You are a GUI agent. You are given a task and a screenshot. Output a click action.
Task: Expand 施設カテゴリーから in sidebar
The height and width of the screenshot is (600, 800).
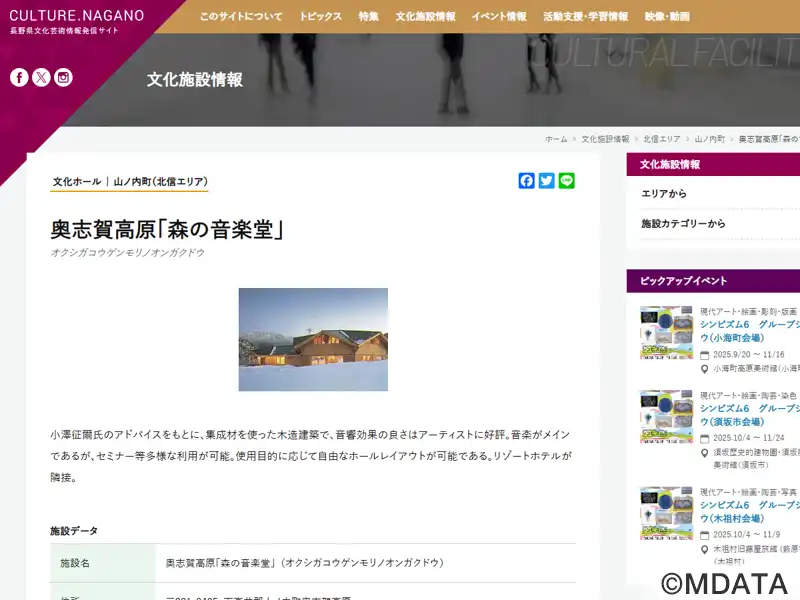pyautogui.click(x=683, y=224)
